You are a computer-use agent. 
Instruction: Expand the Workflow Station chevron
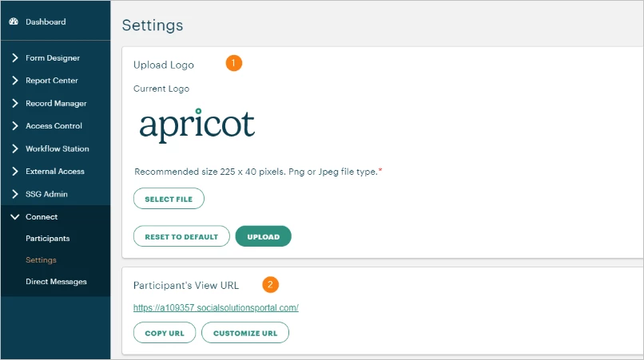pyautogui.click(x=15, y=148)
